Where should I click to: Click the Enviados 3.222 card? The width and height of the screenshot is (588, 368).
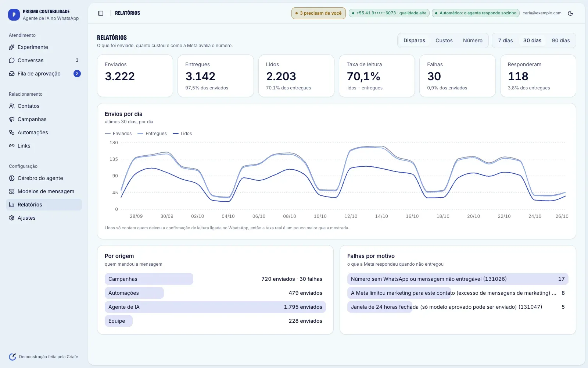[x=135, y=76]
